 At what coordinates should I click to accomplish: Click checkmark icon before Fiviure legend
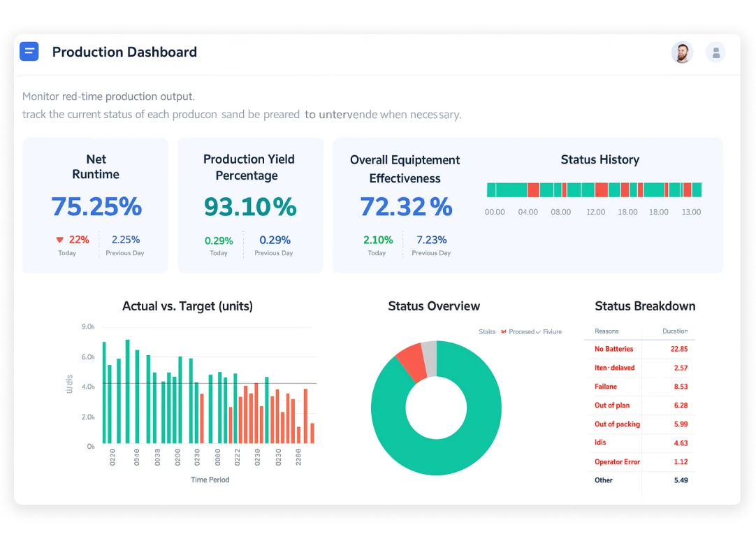pyautogui.click(x=538, y=332)
